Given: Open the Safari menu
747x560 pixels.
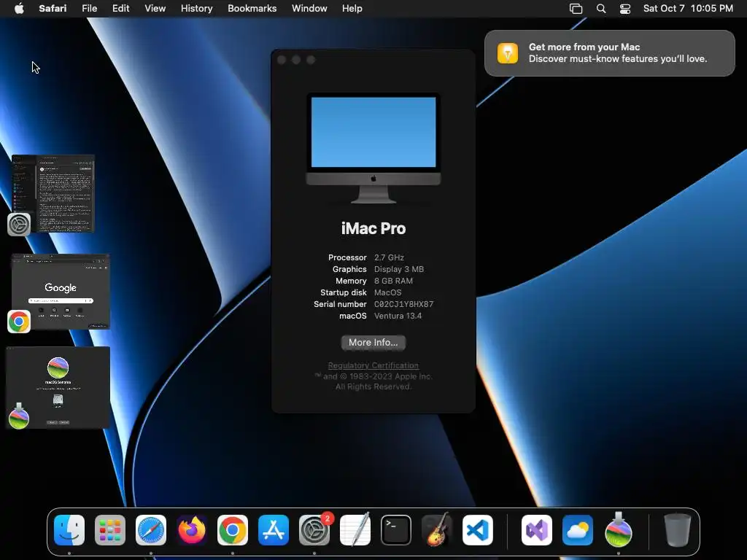Looking at the screenshot, I should point(53,9).
